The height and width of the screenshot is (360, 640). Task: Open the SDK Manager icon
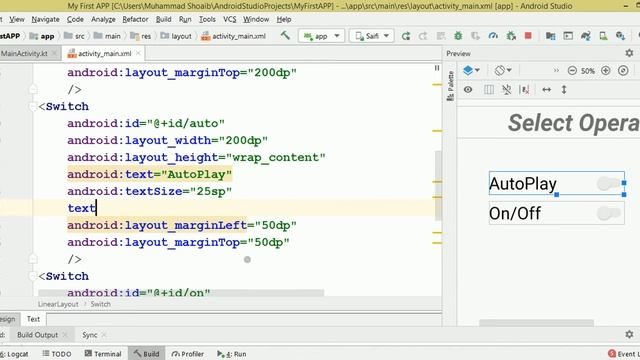[x=621, y=36]
